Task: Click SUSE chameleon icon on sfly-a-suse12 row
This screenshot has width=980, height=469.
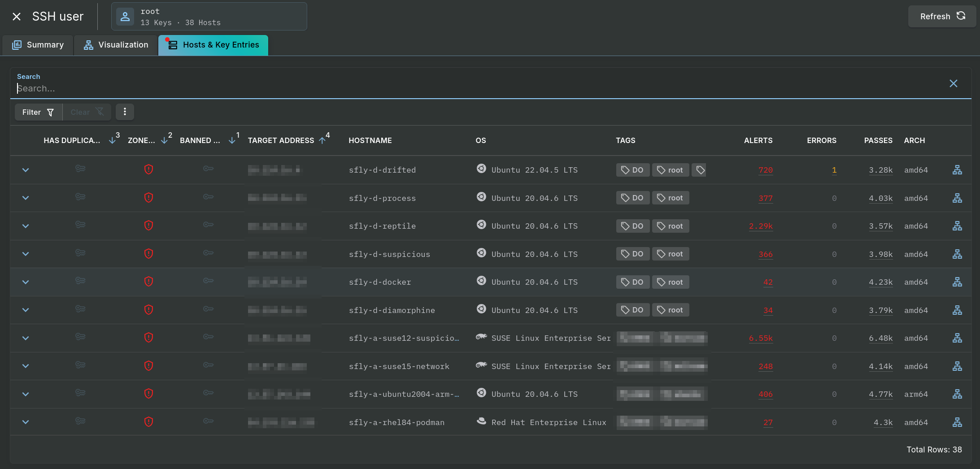Action: 481,337
